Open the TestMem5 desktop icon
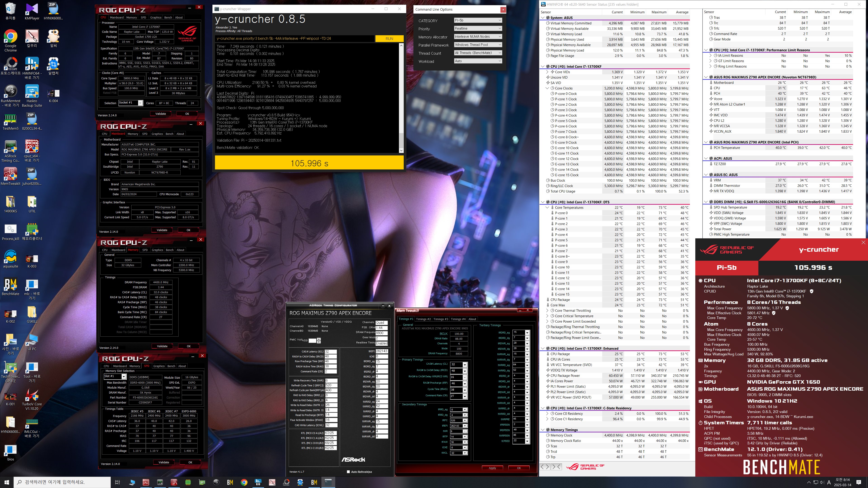 pyautogui.click(x=10, y=122)
